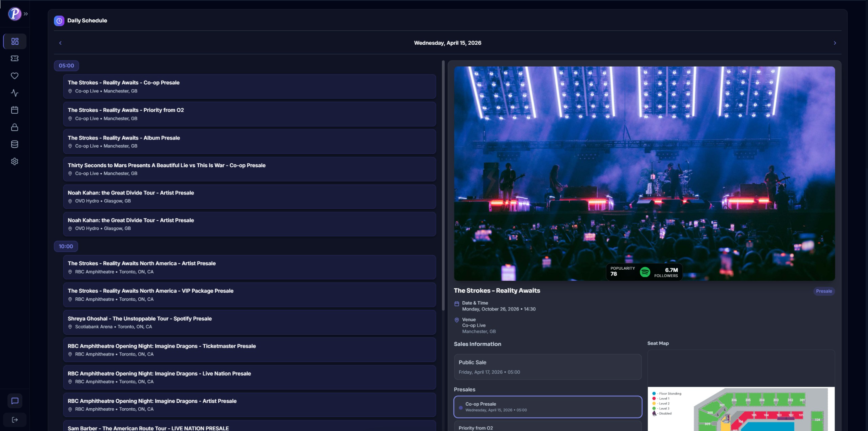Click the Floor Standing legend swatch on seat map
Image resolution: width=868 pixels, height=431 pixels.
654,393
